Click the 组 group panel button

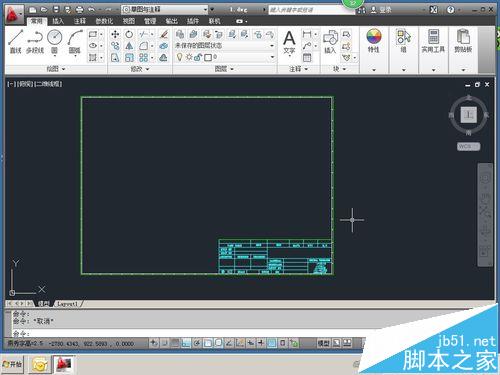click(x=404, y=41)
